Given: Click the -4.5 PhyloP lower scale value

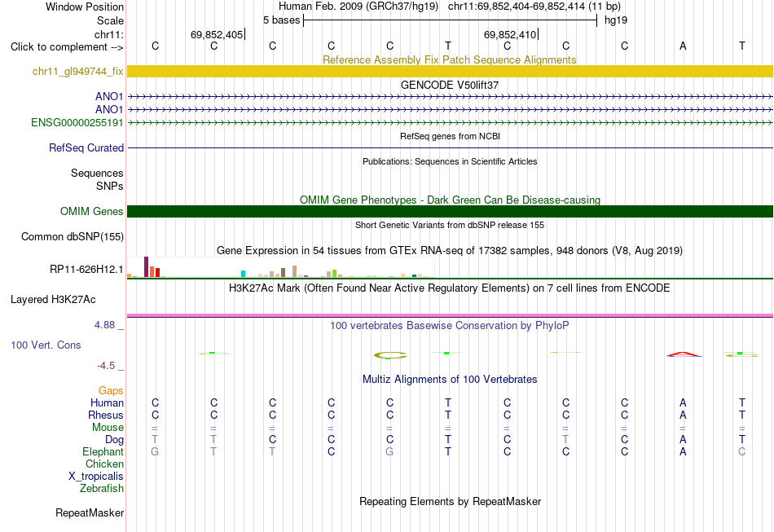Looking at the screenshot, I should [x=106, y=366].
